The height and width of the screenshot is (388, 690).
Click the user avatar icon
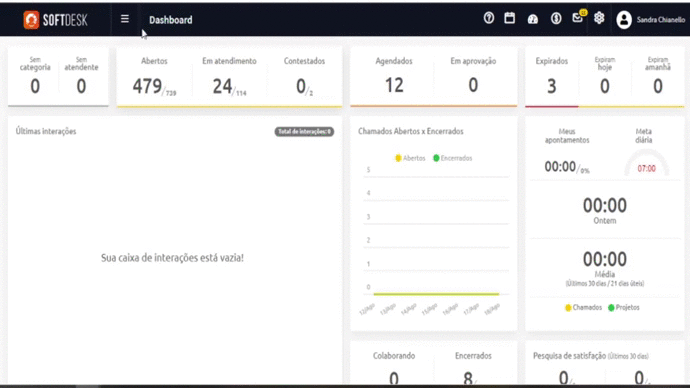click(624, 20)
